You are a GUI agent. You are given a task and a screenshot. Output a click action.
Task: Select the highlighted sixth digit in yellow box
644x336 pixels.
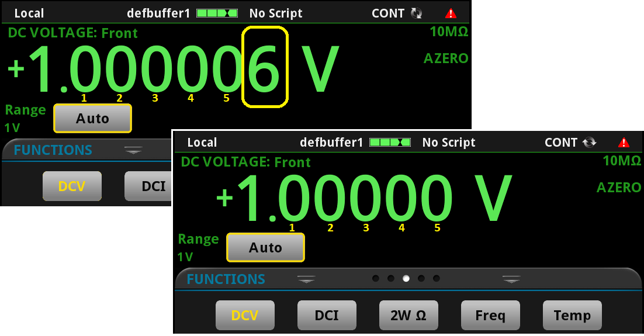(265, 67)
